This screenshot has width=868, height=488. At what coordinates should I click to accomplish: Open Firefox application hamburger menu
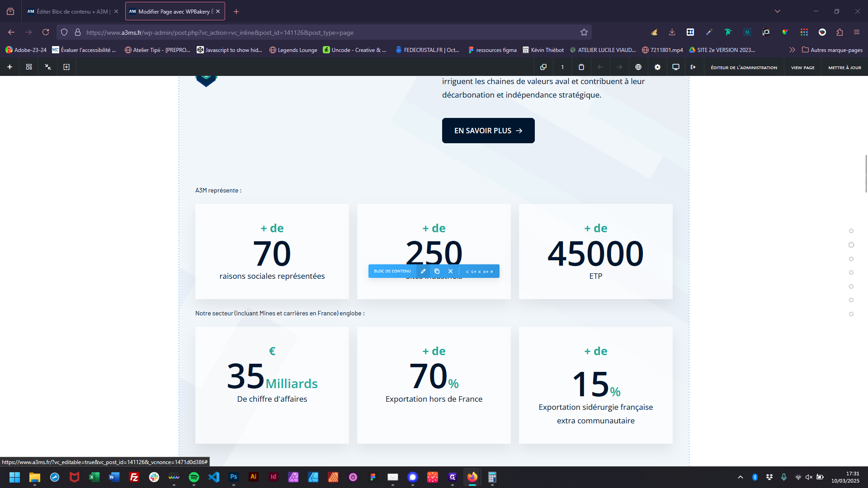click(857, 32)
